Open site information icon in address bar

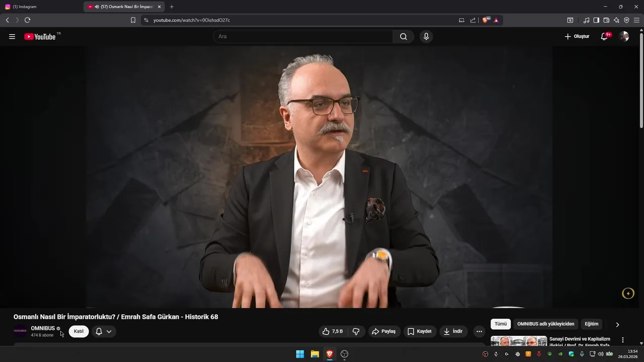click(x=146, y=20)
